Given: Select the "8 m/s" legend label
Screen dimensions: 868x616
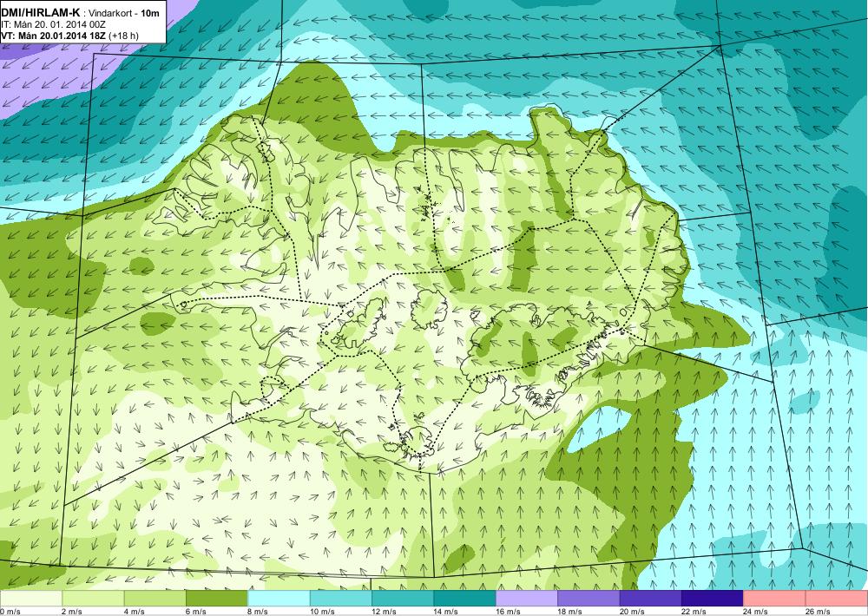Looking at the screenshot, I should coord(259,612).
